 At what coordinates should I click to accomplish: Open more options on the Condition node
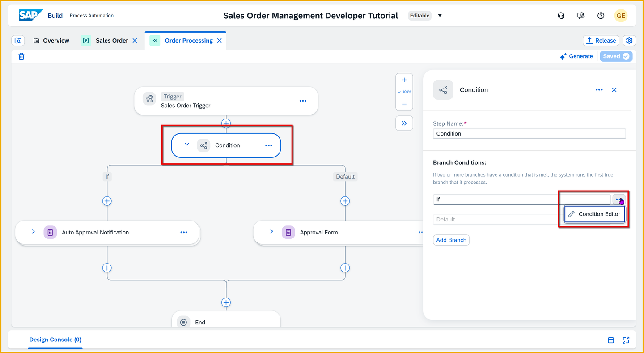(268, 145)
